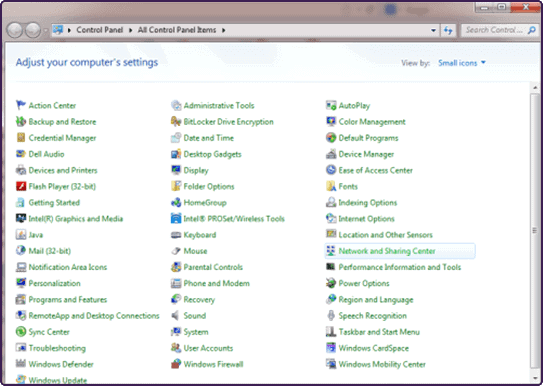Click the Action Center flag icon

(x=21, y=105)
